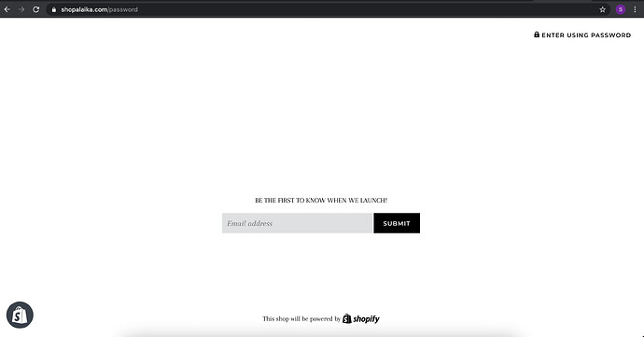Open the purple profile avatar
The width and height of the screenshot is (644, 337).
(x=621, y=9)
